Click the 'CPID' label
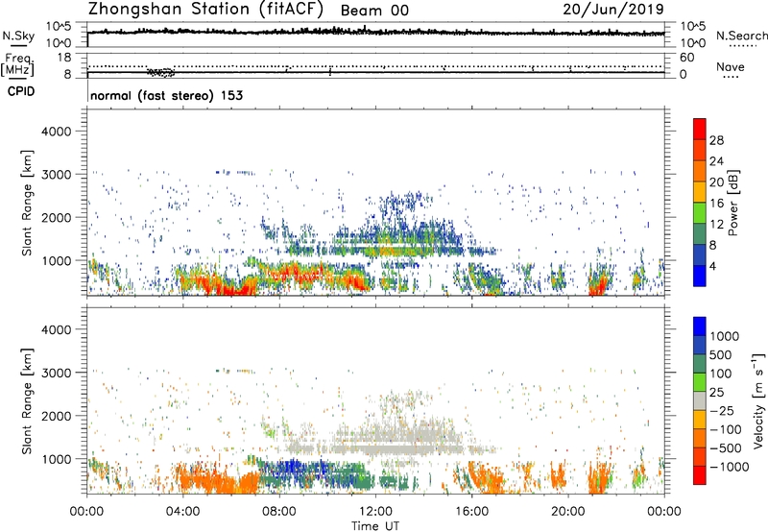768x532 pixels. point(21,91)
